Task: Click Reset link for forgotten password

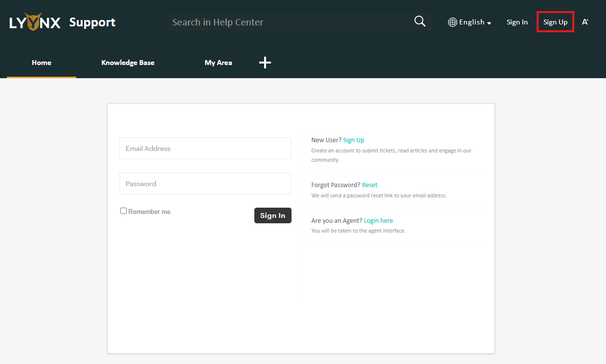Action: pos(370,185)
